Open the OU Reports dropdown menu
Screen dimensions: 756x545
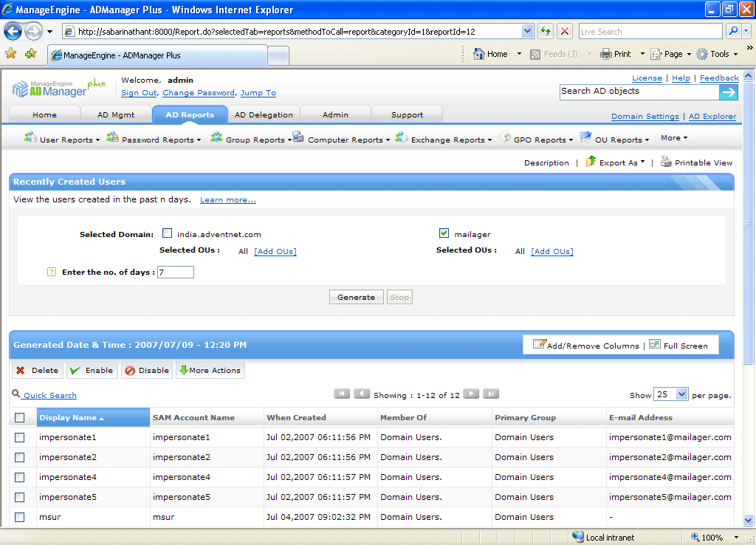pyautogui.click(x=615, y=139)
